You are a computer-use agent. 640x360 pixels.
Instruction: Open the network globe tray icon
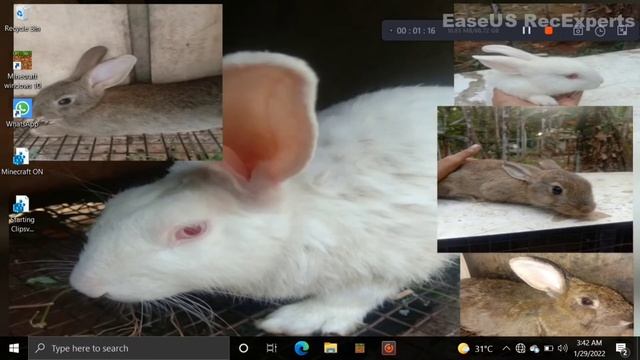(x=520, y=349)
